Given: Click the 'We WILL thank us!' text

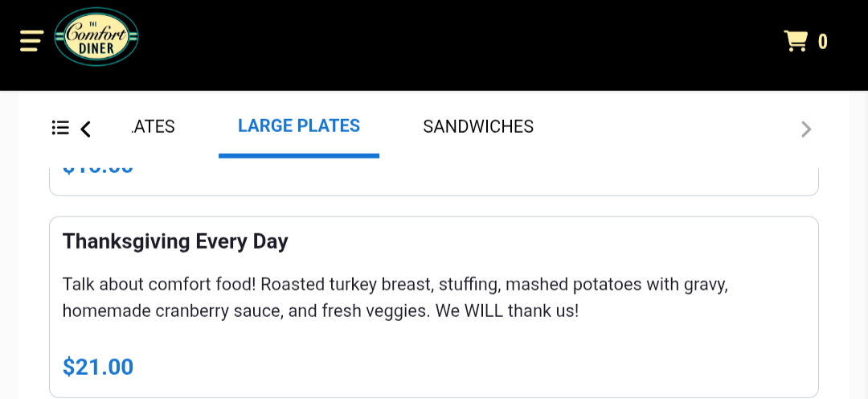Looking at the screenshot, I should point(507,311).
